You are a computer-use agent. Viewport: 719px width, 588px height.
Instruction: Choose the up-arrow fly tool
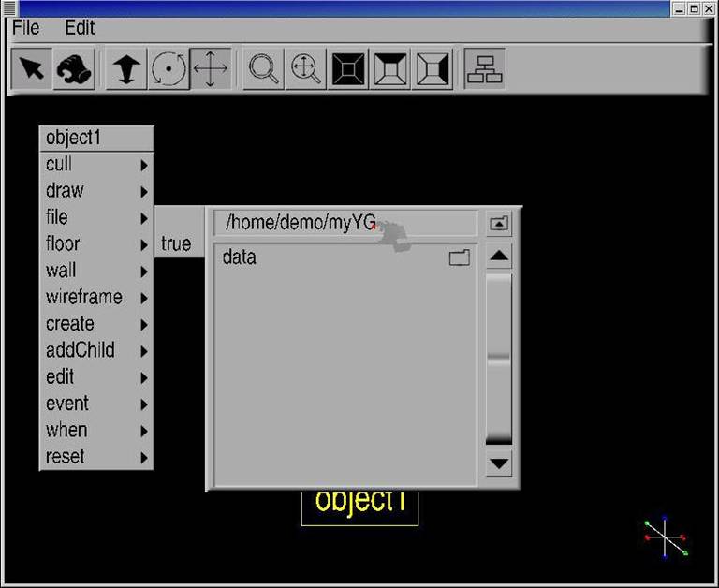pyautogui.click(x=126, y=68)
